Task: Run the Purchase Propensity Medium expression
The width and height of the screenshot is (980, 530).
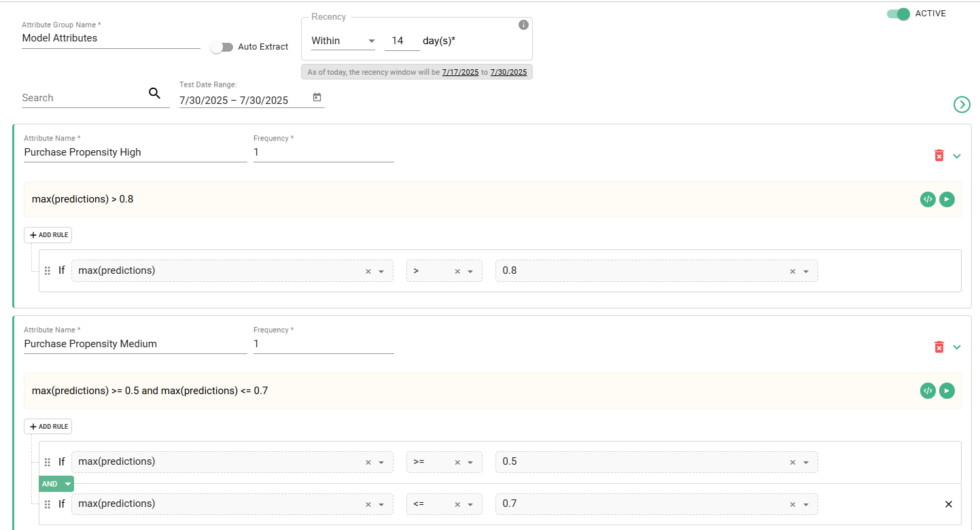Action: (947, 391)
